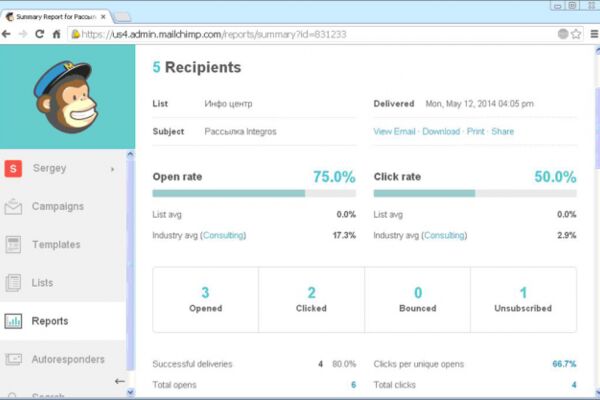Screen dimensions: 600x400
Task: Click the Print link
Action: [x=476, y=131]
